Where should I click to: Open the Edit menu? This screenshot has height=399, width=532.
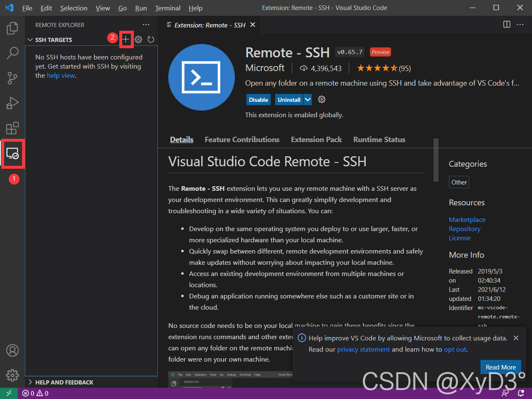click(46, 8)
